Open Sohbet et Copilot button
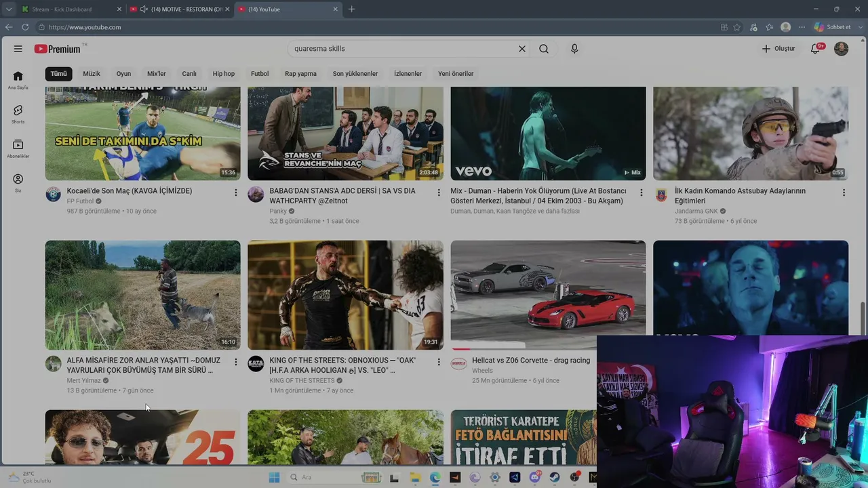The height and width of the screenshot is (488, 868). coord(832,27)
